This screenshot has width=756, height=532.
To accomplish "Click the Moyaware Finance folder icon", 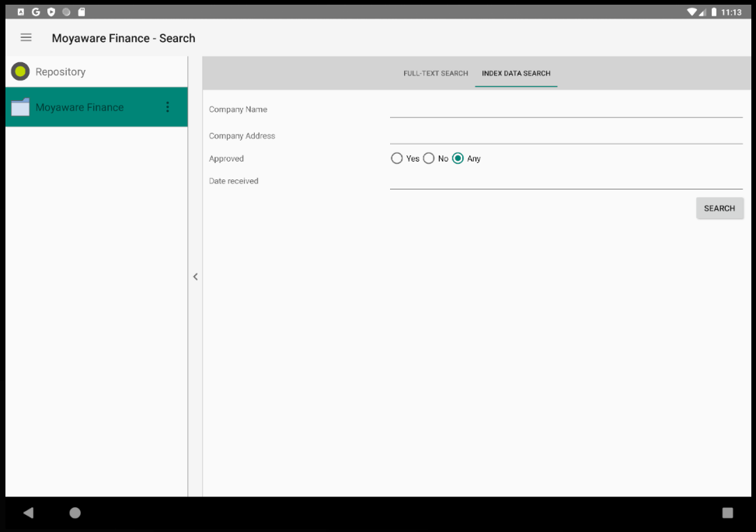I will tap(20, 106).
